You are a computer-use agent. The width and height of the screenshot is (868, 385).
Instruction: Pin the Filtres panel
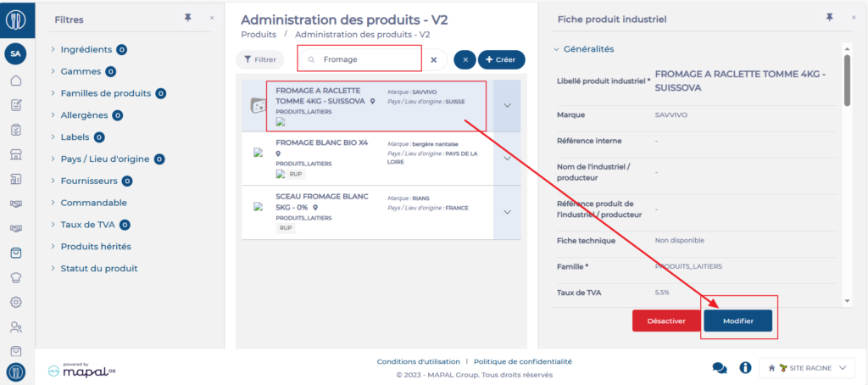[187, 18]
